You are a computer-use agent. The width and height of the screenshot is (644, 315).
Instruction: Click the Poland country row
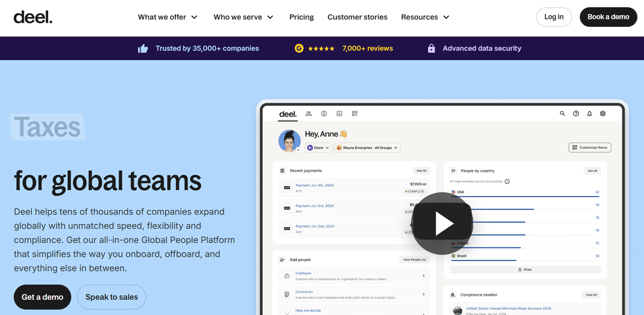pos(525,244)
